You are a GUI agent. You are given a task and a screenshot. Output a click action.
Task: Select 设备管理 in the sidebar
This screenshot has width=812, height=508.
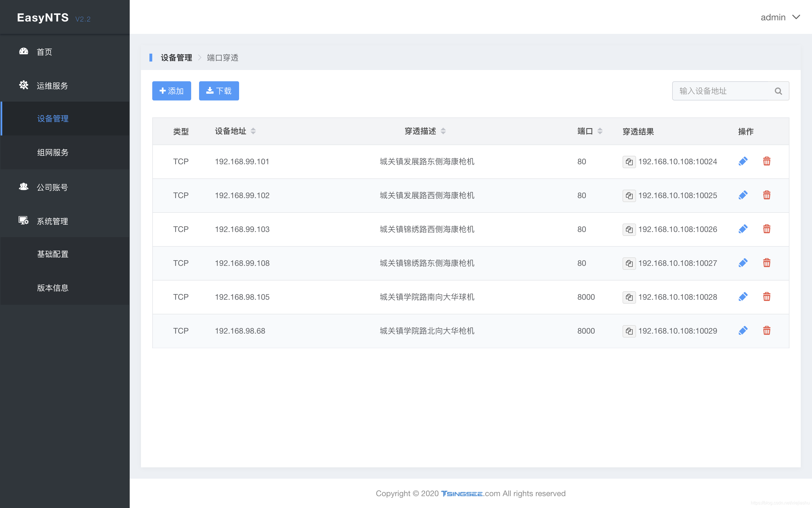pyautogui.click(x=65, y=119)
